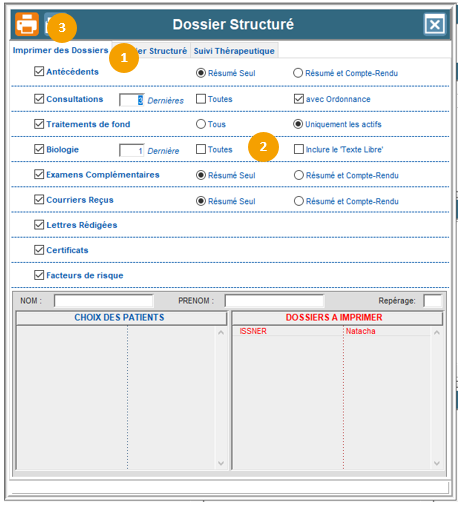
Task: Select Résumé et Compte-Rendu for Courriers Reçus
Action: coord(299,201)
